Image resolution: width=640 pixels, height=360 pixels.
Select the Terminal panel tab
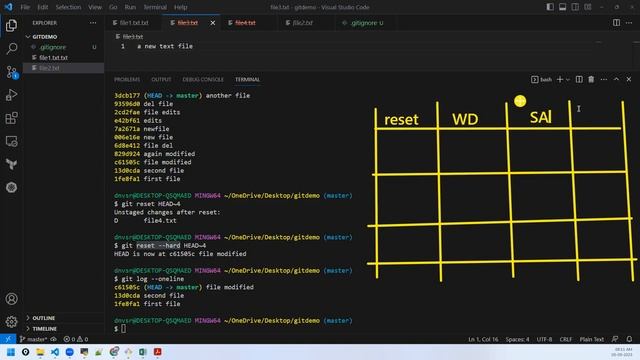(x=247, y=79)
